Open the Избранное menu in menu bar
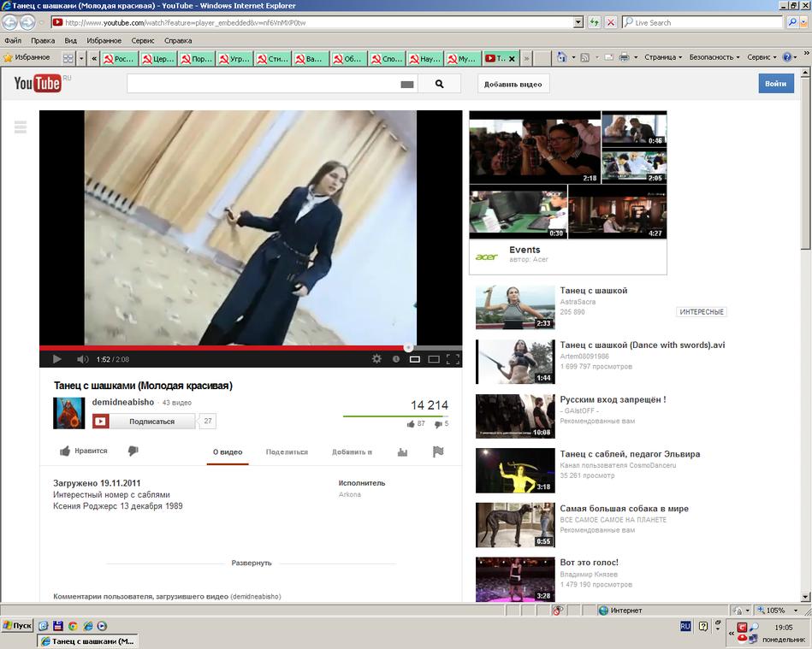Viewport: 812px width, 649px height. coord(104,40)
